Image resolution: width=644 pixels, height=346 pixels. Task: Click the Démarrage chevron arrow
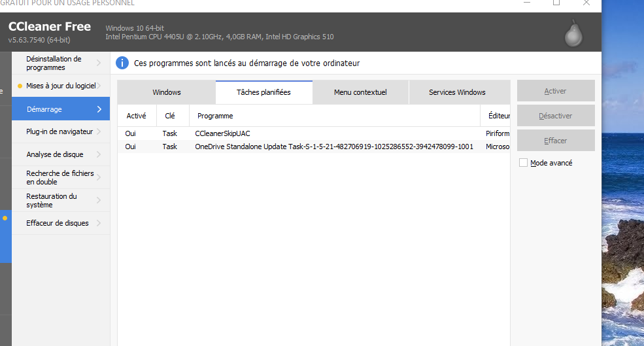point(99,109)
